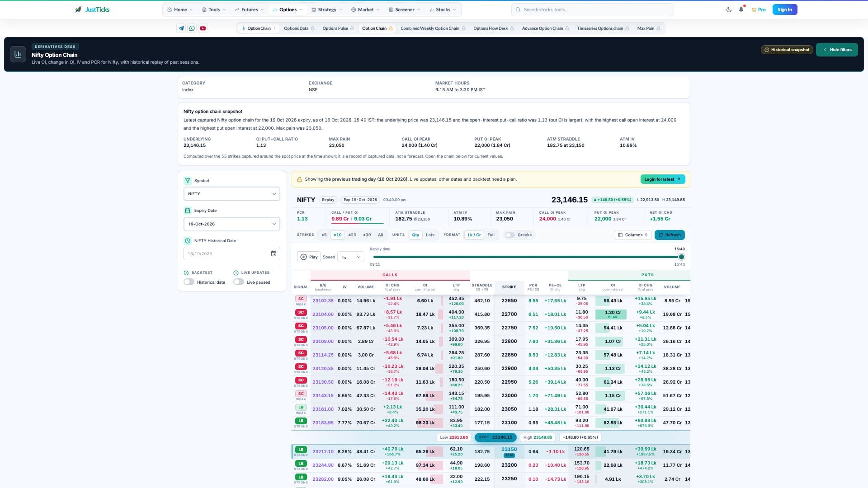Open the Telegram channel icon

pos(181,28)
